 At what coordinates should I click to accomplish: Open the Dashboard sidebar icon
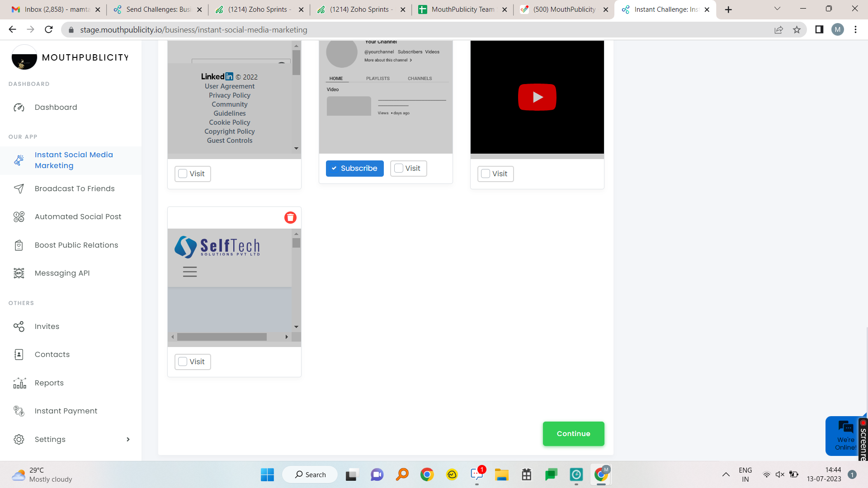coord(19,108)
